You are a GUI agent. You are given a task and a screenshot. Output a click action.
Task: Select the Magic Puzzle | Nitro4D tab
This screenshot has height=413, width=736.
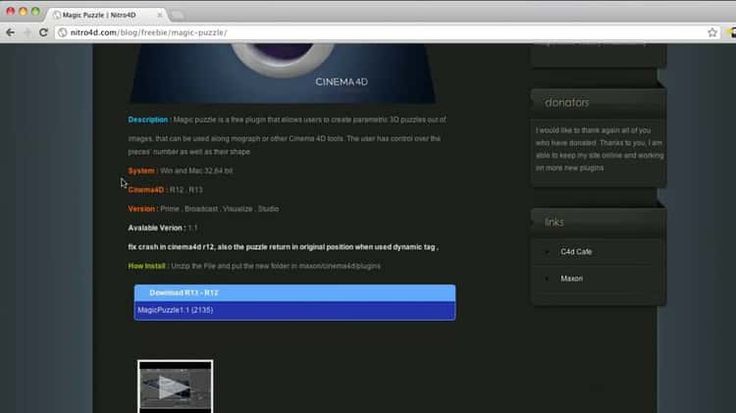click(x=107, y=15)
